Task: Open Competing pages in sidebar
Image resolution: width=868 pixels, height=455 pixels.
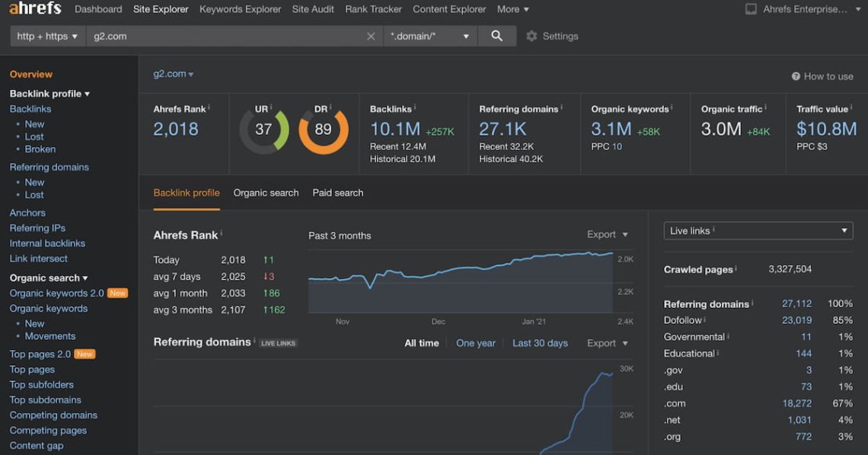Action: click(48, 431)
